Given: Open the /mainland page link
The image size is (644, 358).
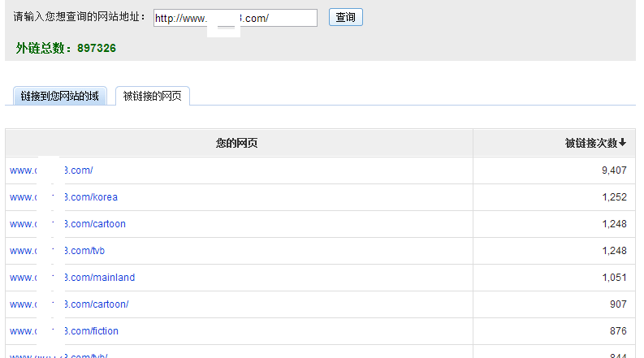Looking at the screenshot, I should point(72,278).
